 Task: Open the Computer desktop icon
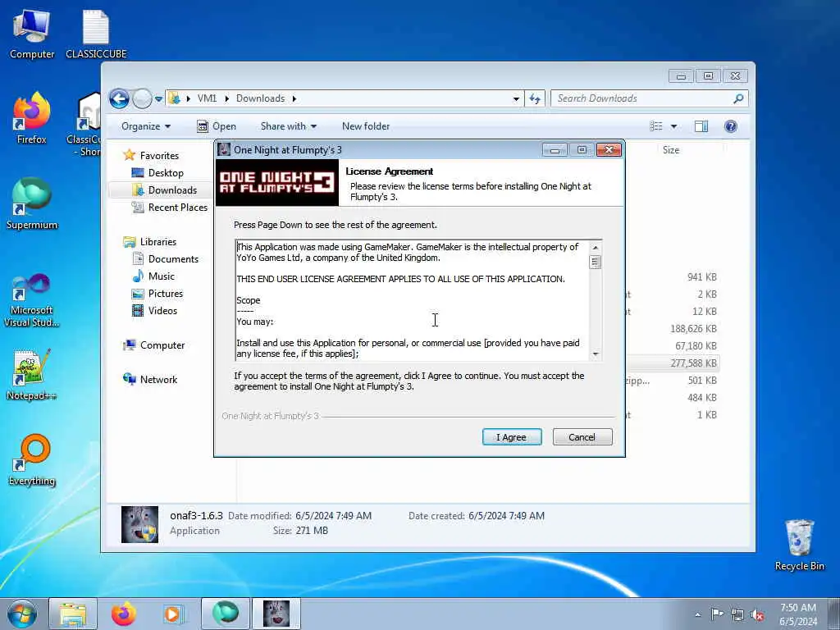[x=32, y=33]
